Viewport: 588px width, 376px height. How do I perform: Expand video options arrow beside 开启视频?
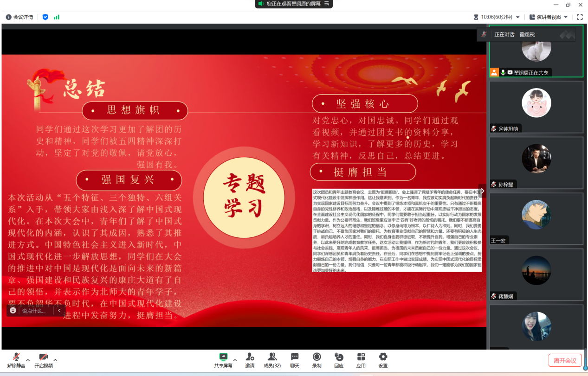coord(55,360)
